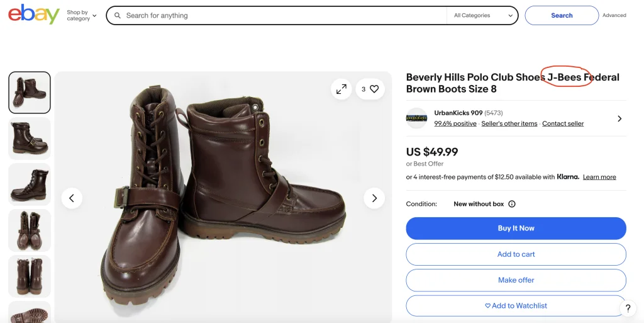The width and height of the screenshot is (644, 323).
Task: Click the eBay logo
Action: [x=34, y=14]
